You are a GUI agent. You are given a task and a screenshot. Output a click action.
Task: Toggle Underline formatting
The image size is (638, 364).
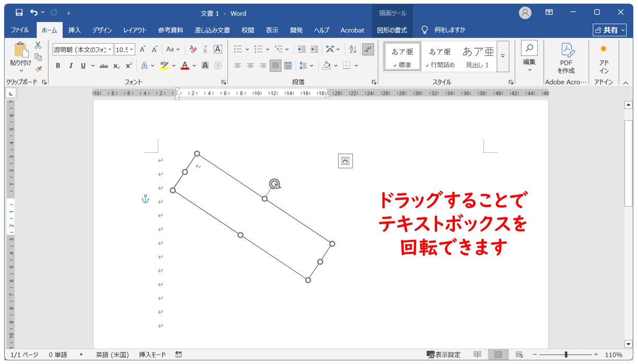coord(83,66)
